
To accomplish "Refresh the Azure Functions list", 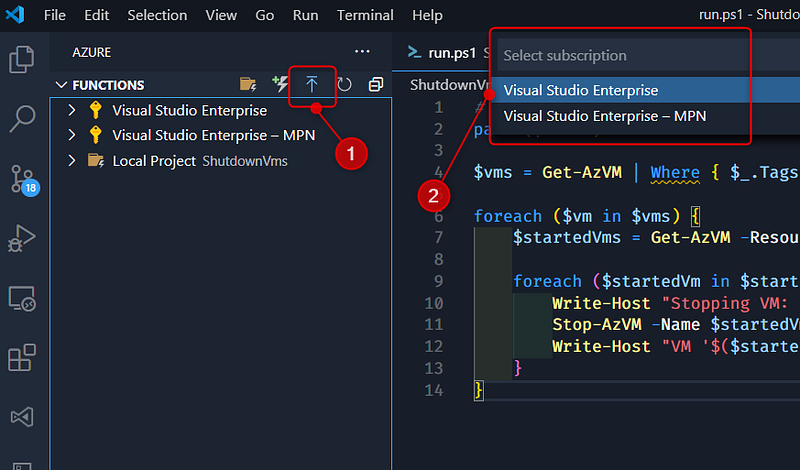I will (344, 85).
